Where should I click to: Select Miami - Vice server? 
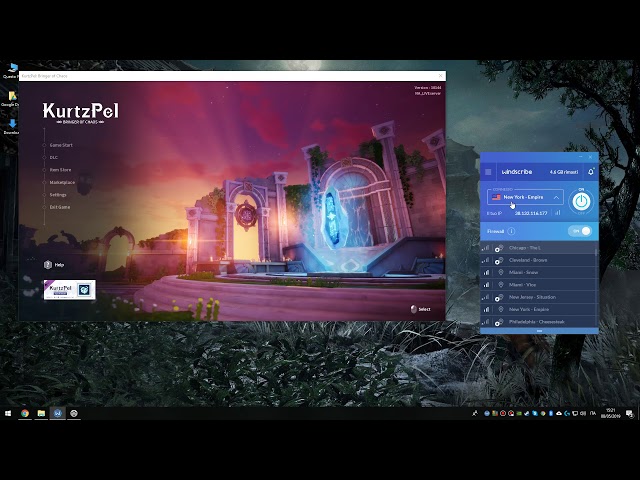pos(538,284)
